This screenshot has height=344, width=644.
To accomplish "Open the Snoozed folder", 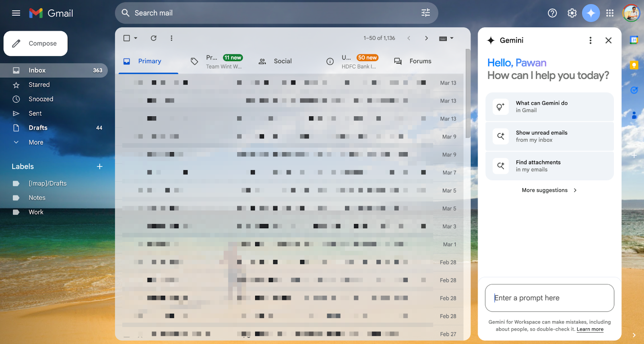I will tap(54, 99).
